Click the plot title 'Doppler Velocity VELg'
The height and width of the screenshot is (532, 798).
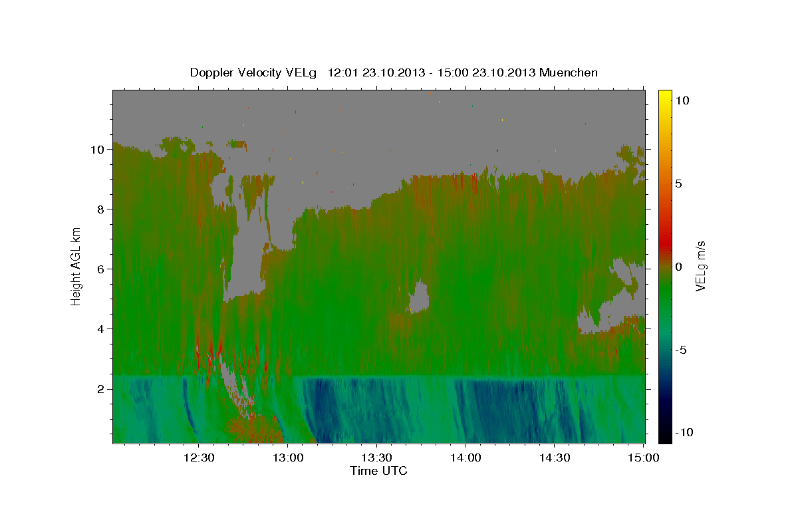coord(254,73)
